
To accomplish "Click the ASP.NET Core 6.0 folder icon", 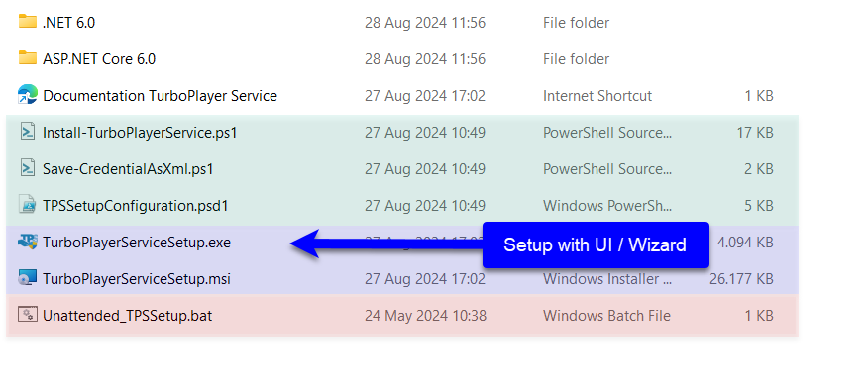I will point(27,58).
